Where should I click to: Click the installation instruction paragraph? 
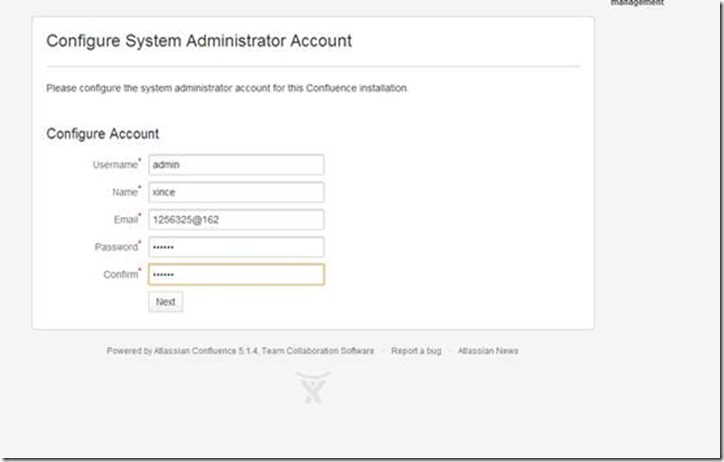tap(227, 88)
